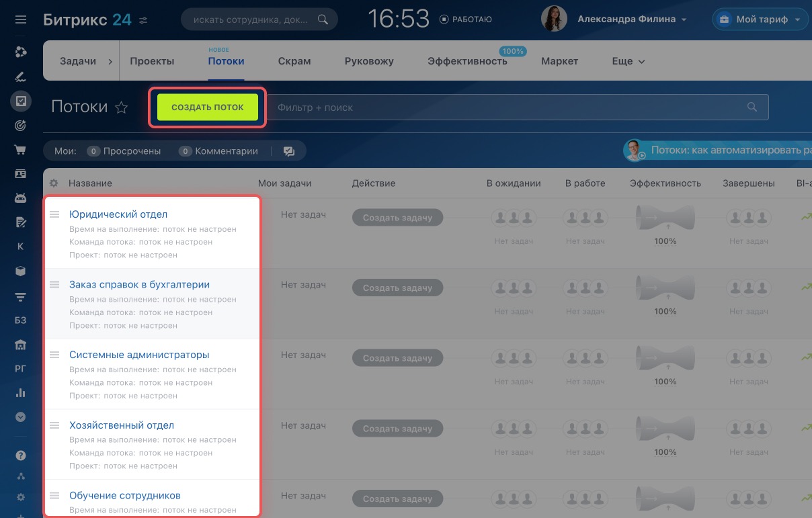Open the collaboration three-circles sidebar icon
This screenshot has height=518, width=812.
pyautogui.click(x=21, y=52)
